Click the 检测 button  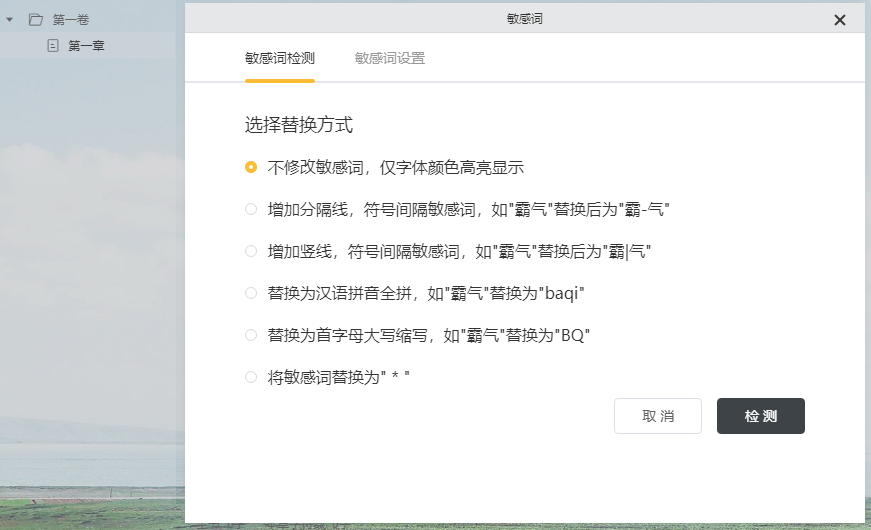point(760,416)
